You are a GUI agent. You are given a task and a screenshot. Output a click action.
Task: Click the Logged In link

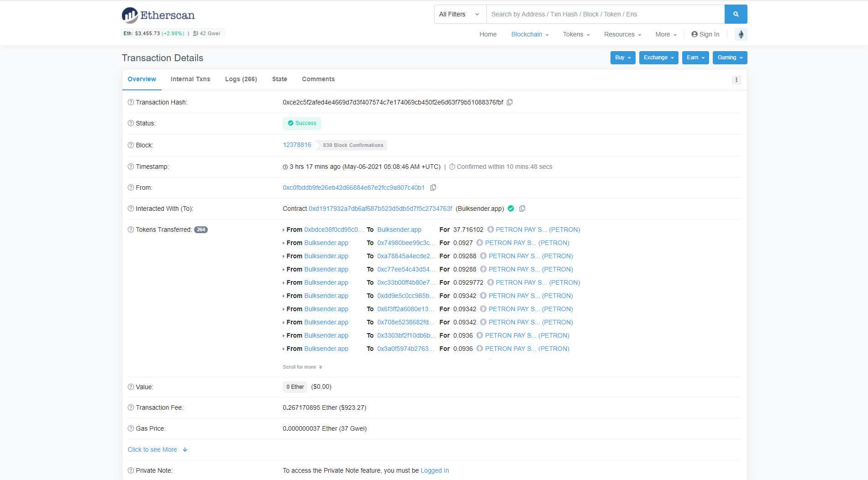pos(435,470)
